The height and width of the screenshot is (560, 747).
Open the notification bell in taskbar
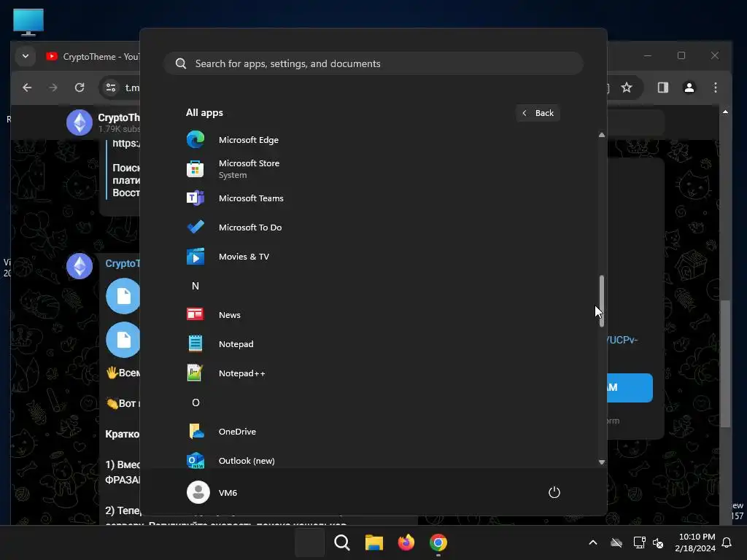727,542
